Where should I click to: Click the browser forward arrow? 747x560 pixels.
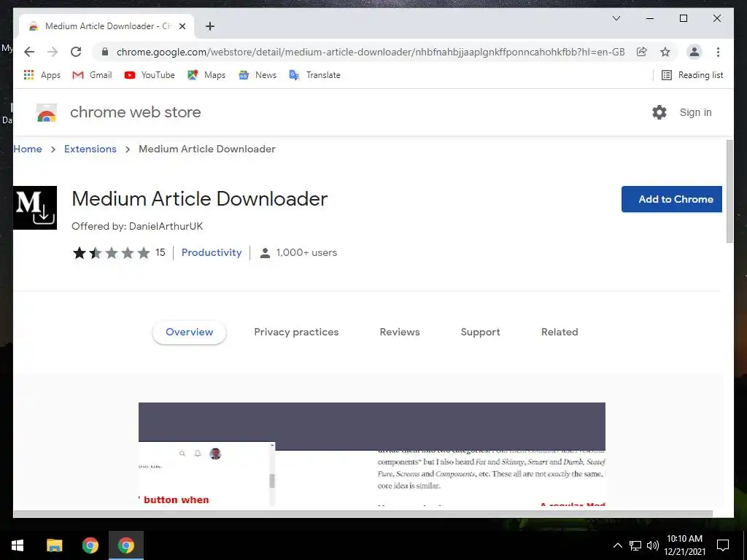(53, 52)
